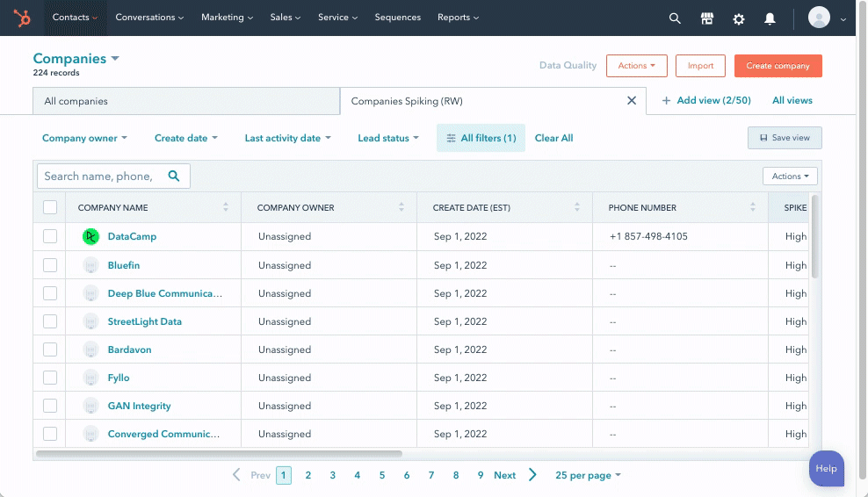This screenshot has width=868, height=497.
Task: Click the Import button
Action: coord(700,66)
